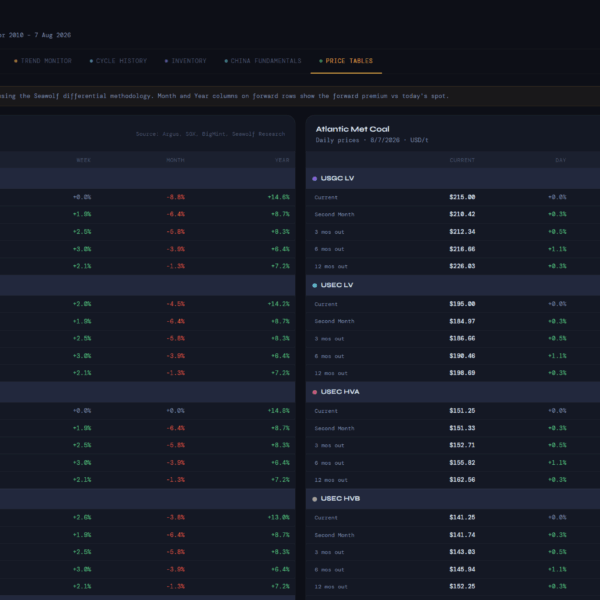
Task: Select the $216.66 price cell
Action: (x=462, y=249)
